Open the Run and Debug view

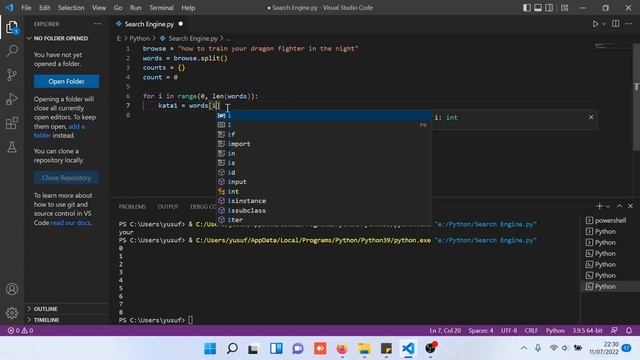[12, 99]
